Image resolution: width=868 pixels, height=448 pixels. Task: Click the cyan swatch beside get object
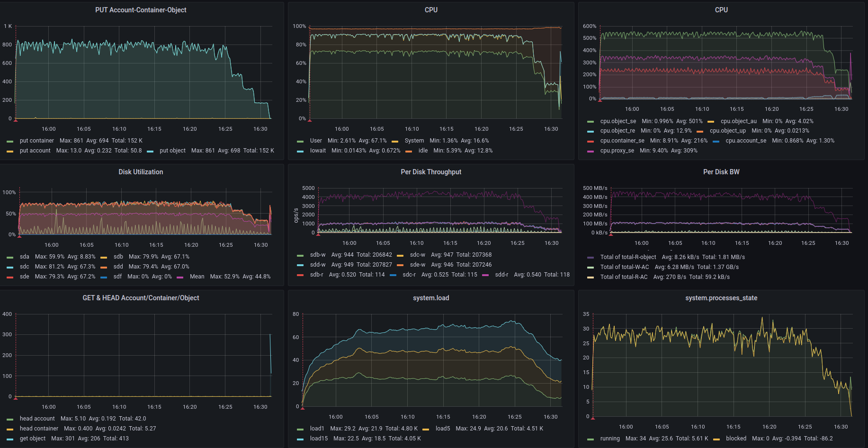point(10,439)
